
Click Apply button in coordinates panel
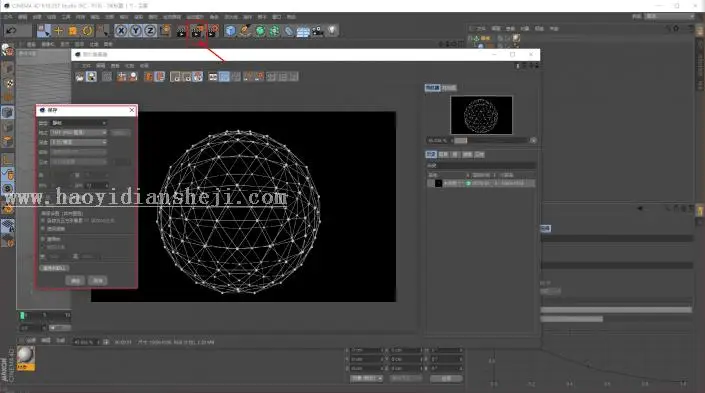[x=446, y=379]
